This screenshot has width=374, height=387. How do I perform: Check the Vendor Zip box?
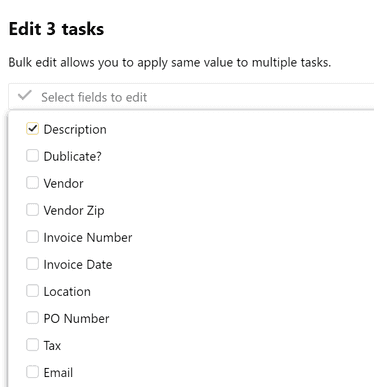coord(32,210)
